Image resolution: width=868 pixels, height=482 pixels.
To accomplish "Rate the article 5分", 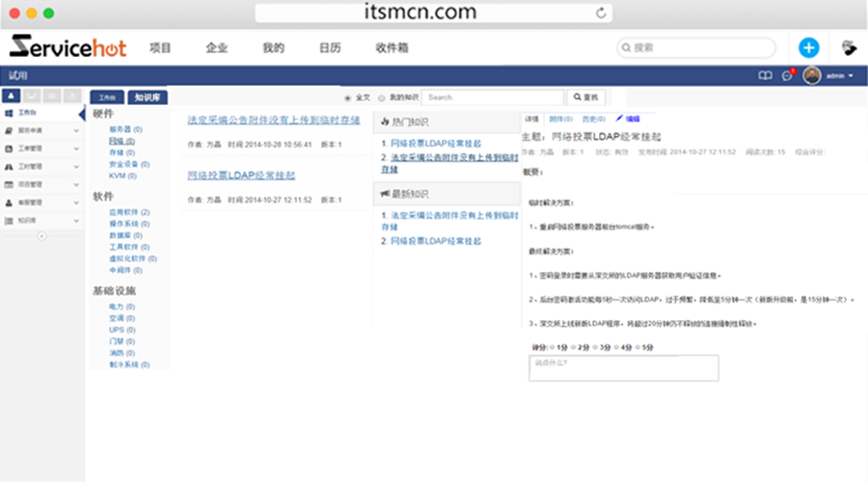I will click(x=638, y=346).
